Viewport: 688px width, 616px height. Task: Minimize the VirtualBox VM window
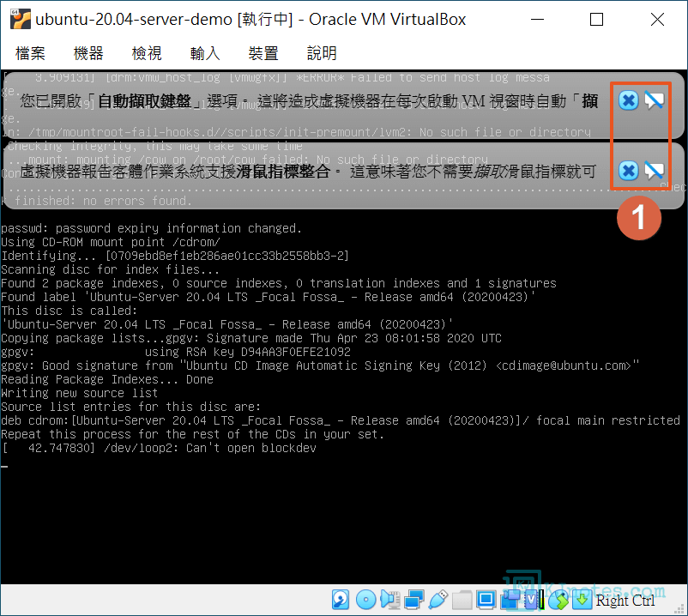tap(537, 20)
